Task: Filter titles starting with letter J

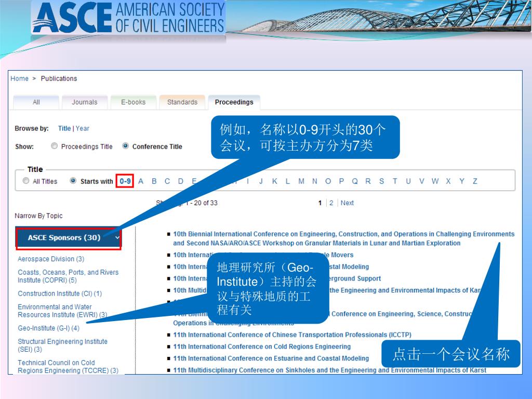Action: pos(261,181)
